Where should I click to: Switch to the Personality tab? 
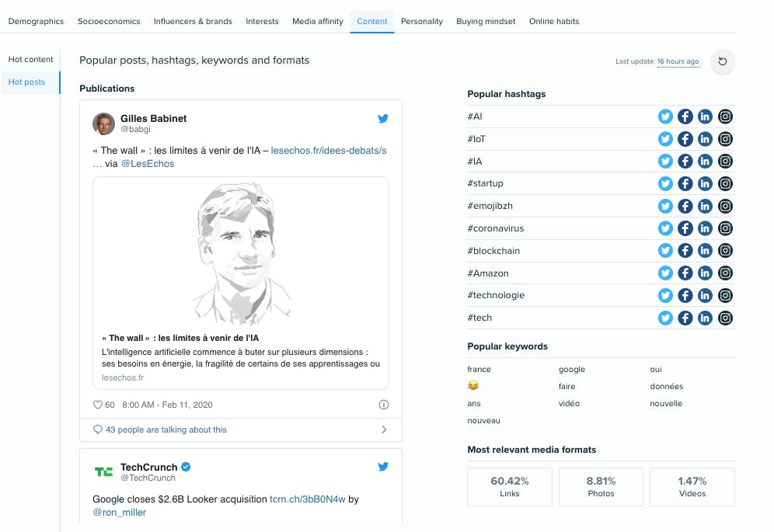tap(421, 21)
